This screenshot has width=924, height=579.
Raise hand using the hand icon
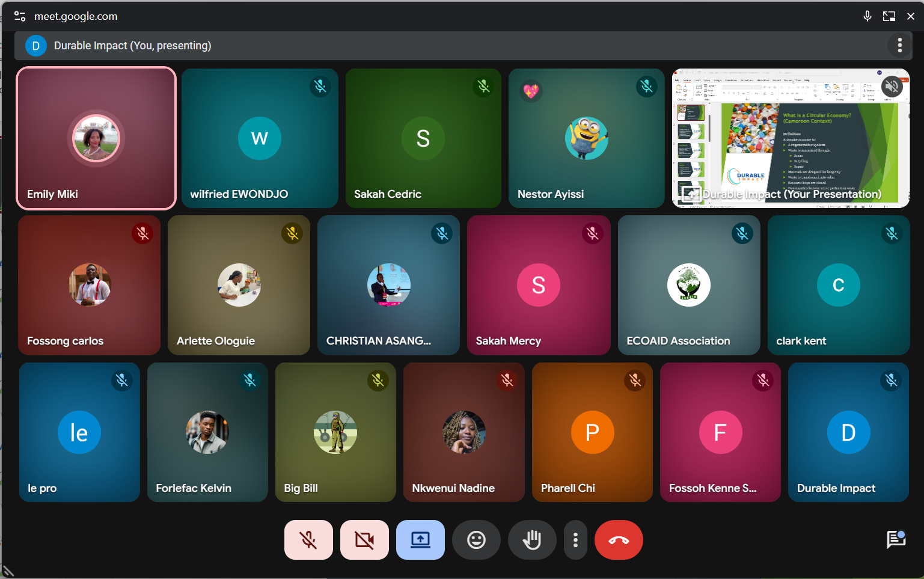[x=532, y=540]
